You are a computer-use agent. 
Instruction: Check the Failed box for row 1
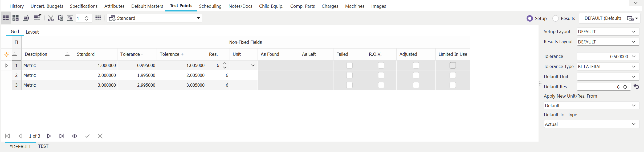(x=349, y=65)
